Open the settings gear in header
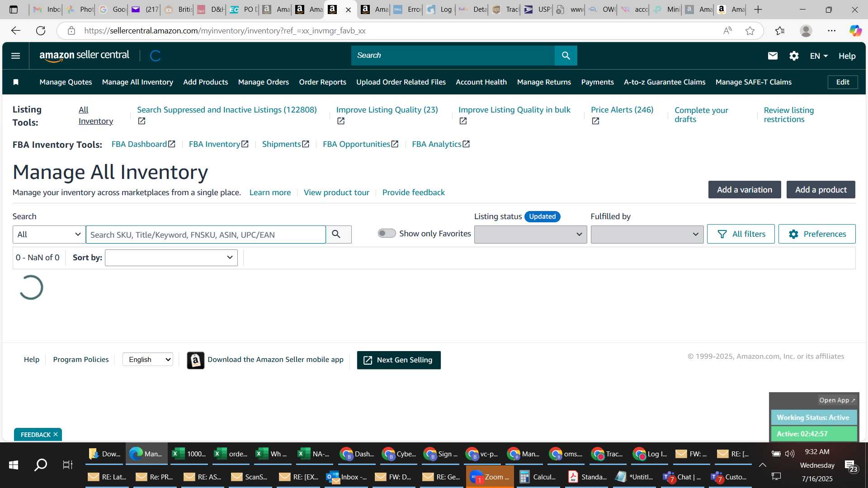This screenshot has height=488, width=868. [x=794, y=56]
